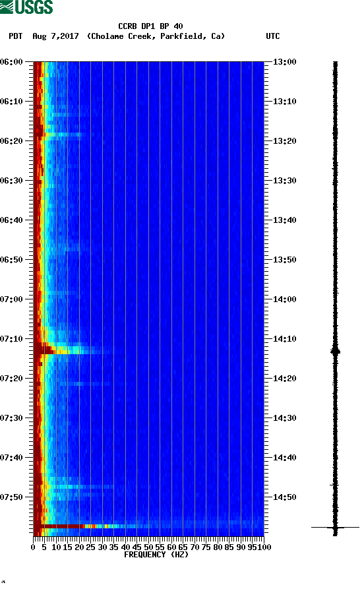Click the 50 Hz frequency tick label
Screen dimensions: 364x589
coord(148,547)
